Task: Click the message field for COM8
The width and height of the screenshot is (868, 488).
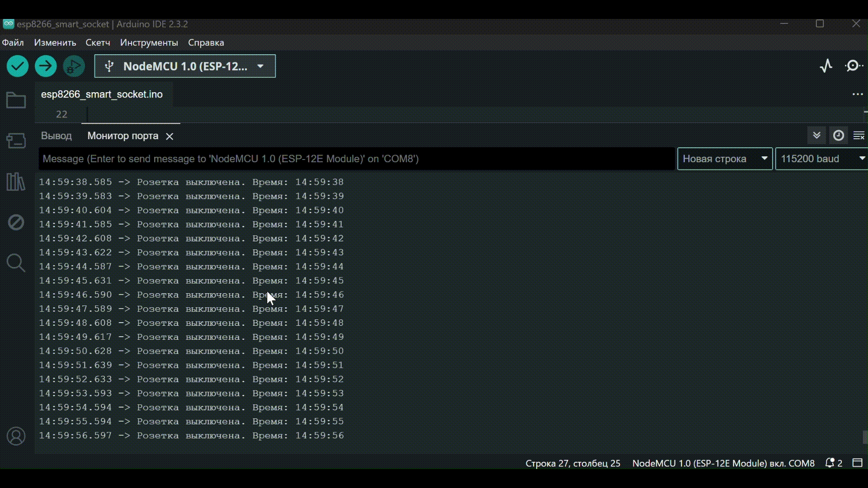Action: (353, 159)
